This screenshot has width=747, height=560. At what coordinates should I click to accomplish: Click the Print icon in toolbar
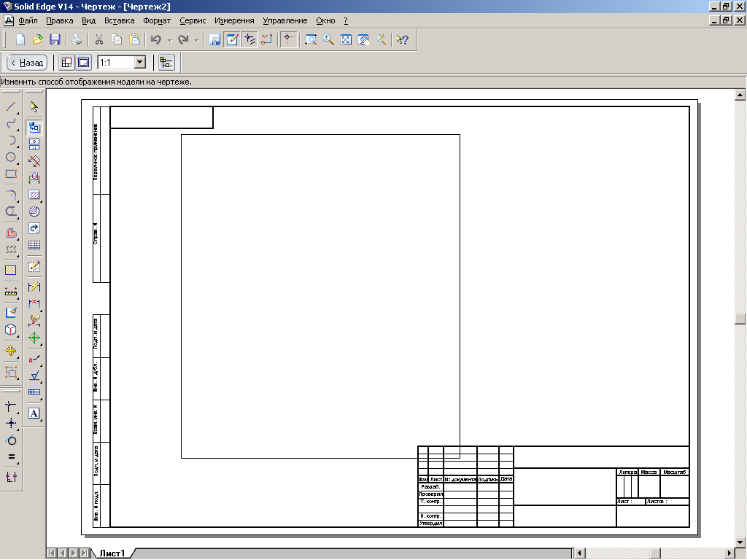point(77,40)
